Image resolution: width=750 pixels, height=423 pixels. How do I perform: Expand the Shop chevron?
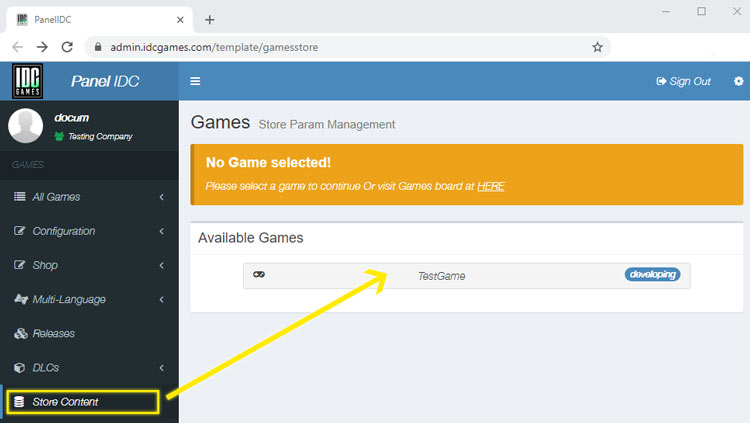[162, 266]
